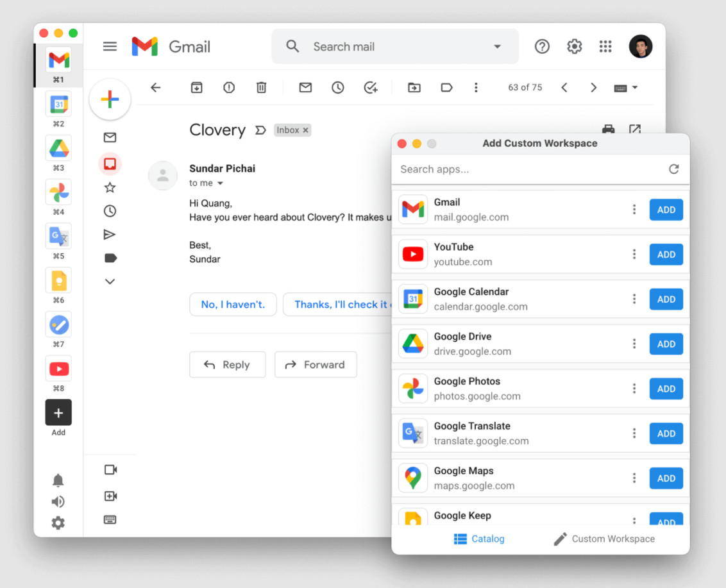Image resolution: width=726 pixels, height=588 pixels.
Task: Go to older email chevron
Action: [593, 87]
